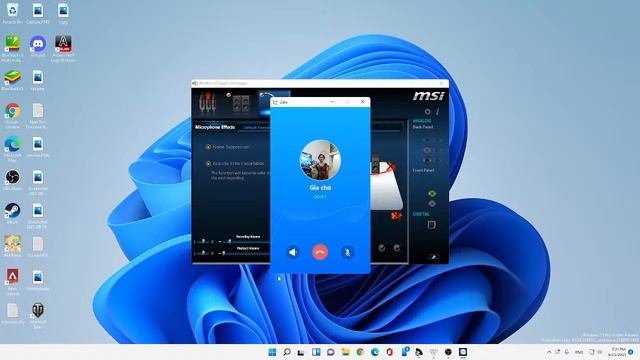Toggle the speaker button in the Zalo call
The image size is (640, 360).
tap(293, 252)
